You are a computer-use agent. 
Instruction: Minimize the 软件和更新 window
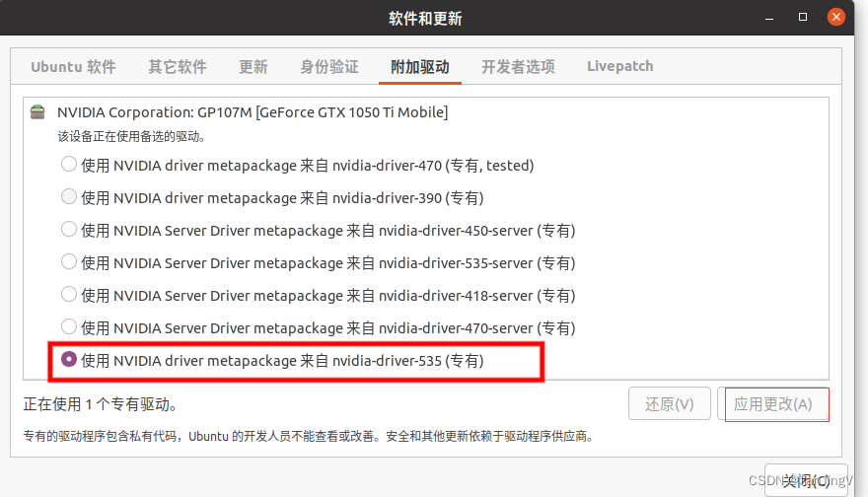tap(769, 18)
